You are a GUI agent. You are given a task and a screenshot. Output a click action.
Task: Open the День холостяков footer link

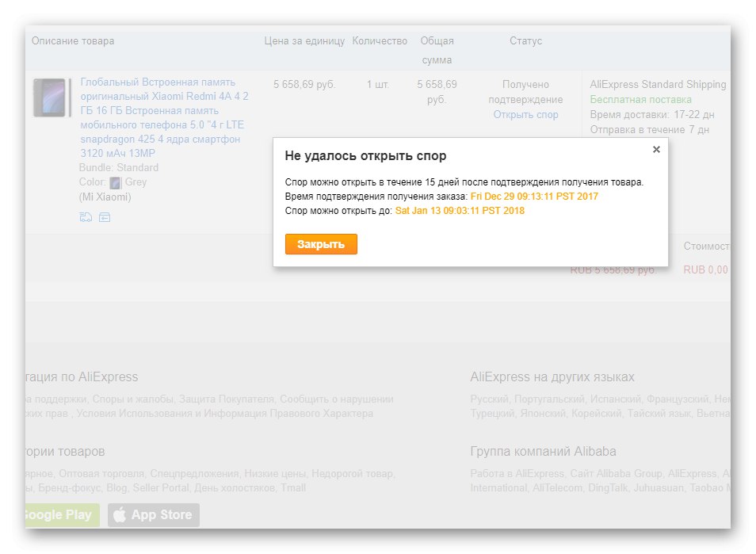click(x=235, y=488)
